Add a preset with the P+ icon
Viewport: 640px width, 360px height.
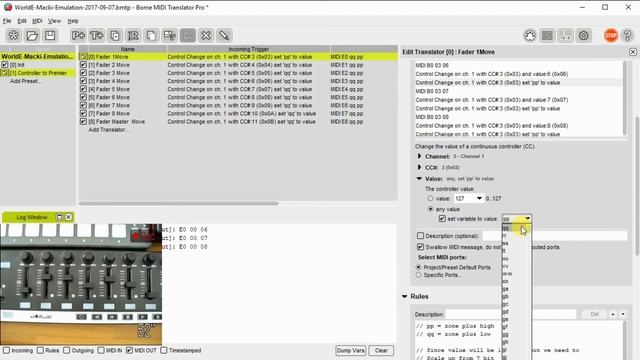coord(78,36)
